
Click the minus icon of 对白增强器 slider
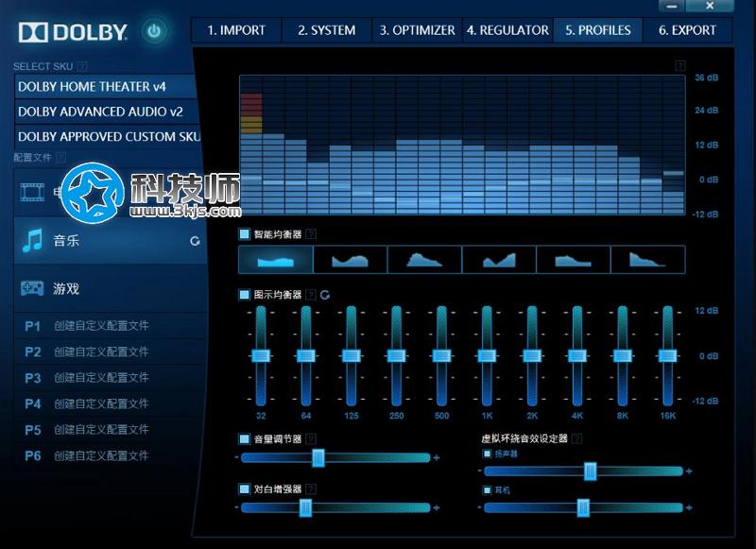[237, 507]
